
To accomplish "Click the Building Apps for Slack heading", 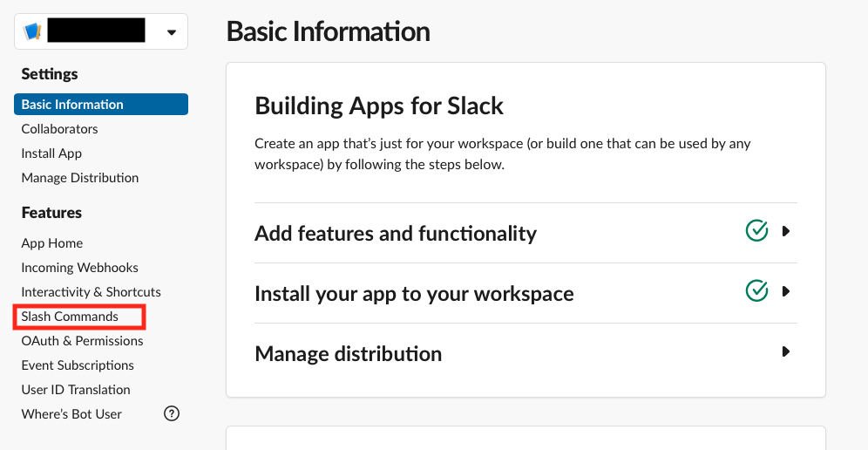I will (379, 106).
